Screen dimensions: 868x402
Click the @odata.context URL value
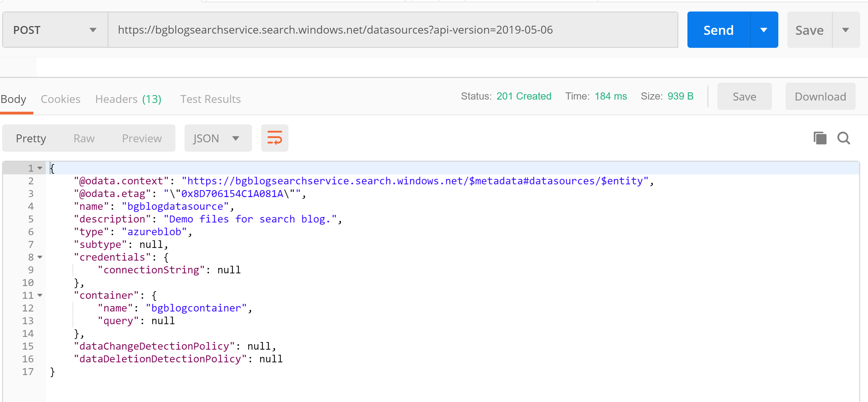[415, 181]
